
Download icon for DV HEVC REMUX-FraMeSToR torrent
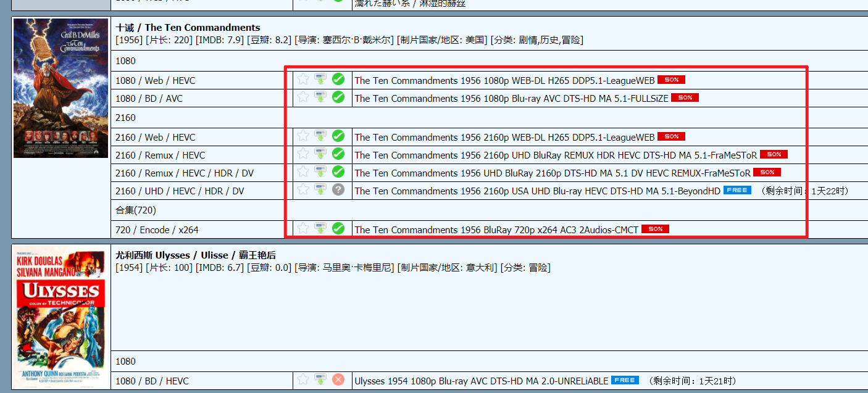pos(320,171)
